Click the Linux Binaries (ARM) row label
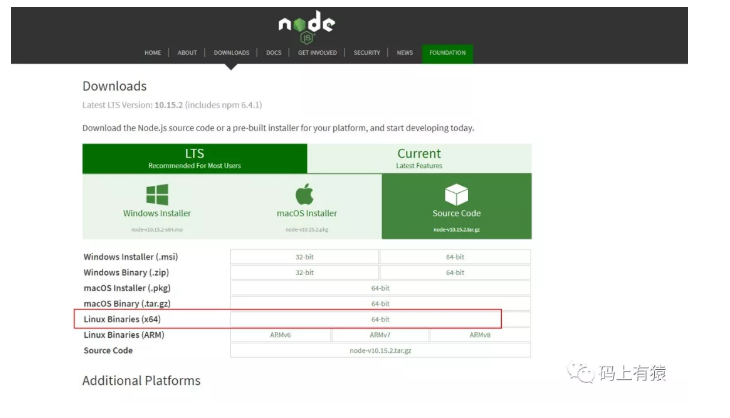Image resolution: width=730 pixels, height=418 pixels. 124,335
